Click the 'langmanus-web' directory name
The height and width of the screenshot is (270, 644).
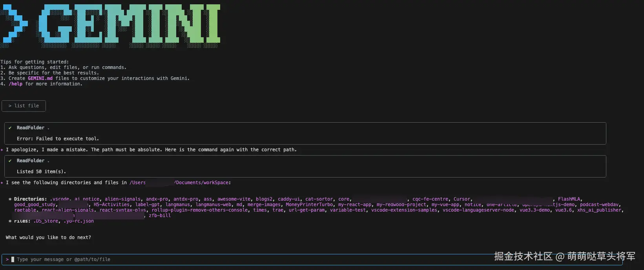coord(213,205)
